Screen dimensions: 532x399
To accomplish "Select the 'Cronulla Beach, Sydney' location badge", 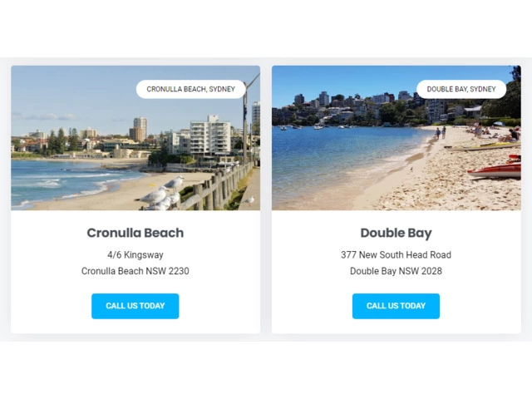I will 190,89.
